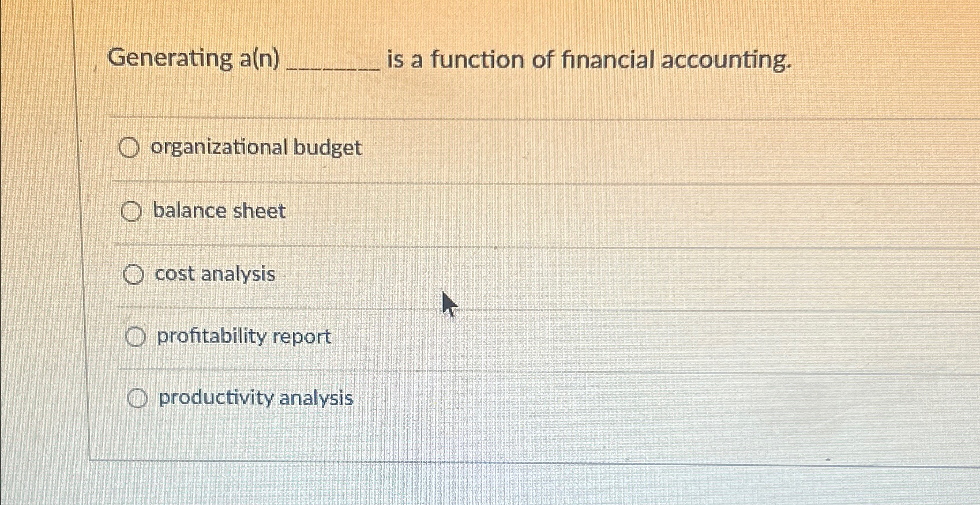Select the profitability report radio button
Screen dimensions: 980x505
point(136,337)
